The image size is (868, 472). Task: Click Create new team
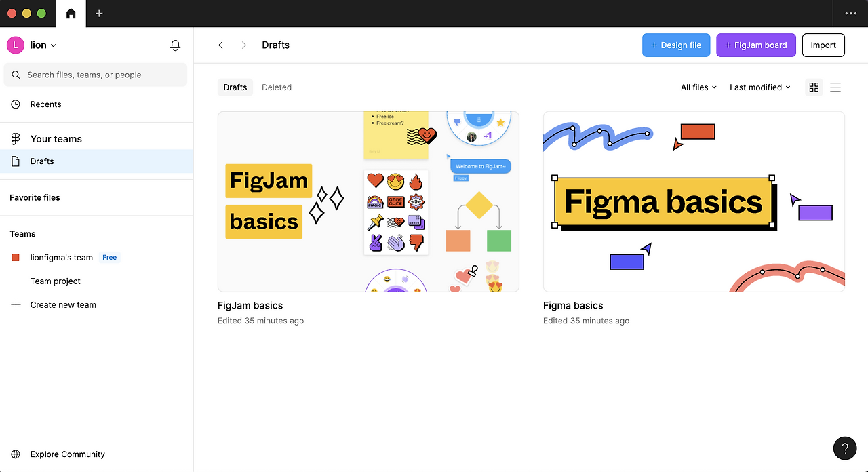tap(63, 305)
